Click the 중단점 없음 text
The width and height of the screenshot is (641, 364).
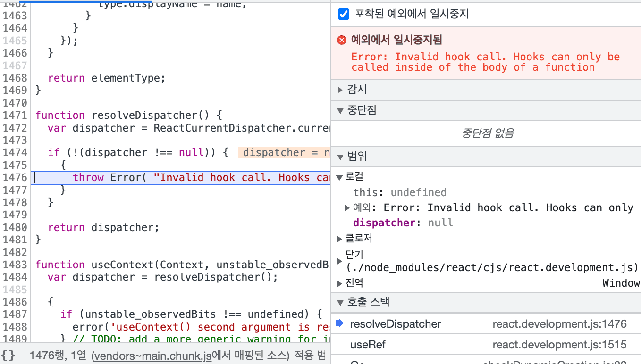click(488, 133)
